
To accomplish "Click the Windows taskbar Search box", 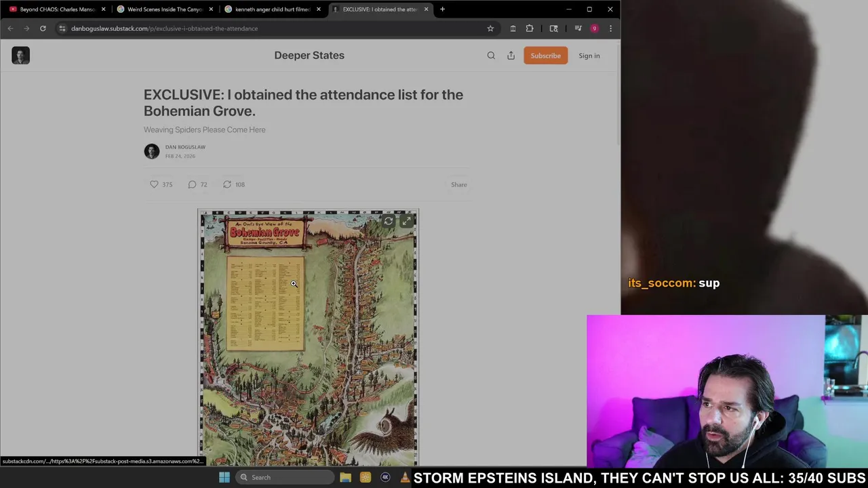I will click(x=285, y=477).
